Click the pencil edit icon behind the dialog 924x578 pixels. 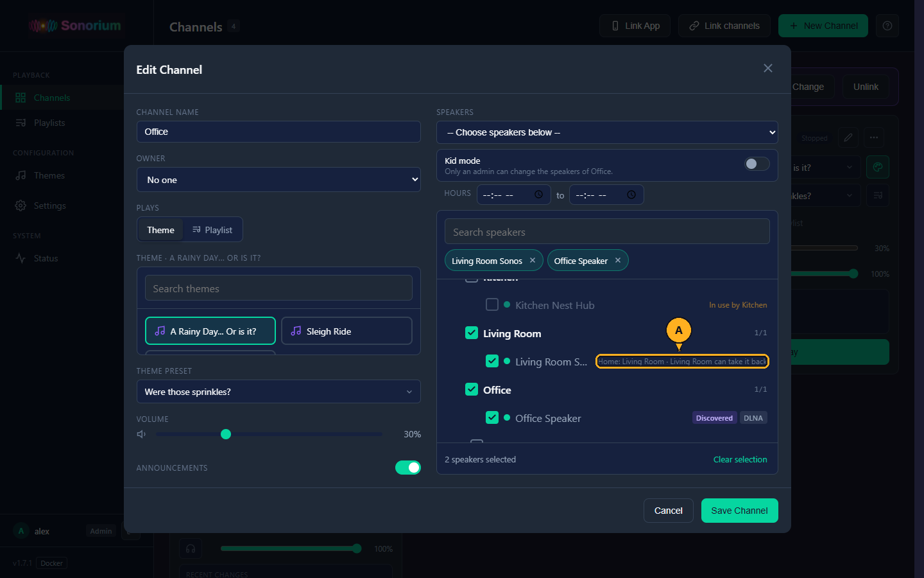click(x=848, y=137)
